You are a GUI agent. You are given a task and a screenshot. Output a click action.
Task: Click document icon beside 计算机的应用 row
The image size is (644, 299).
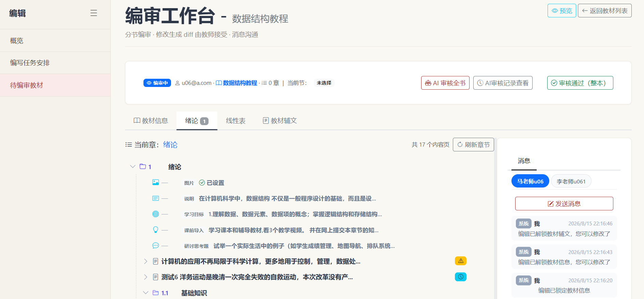coord(155,261)
